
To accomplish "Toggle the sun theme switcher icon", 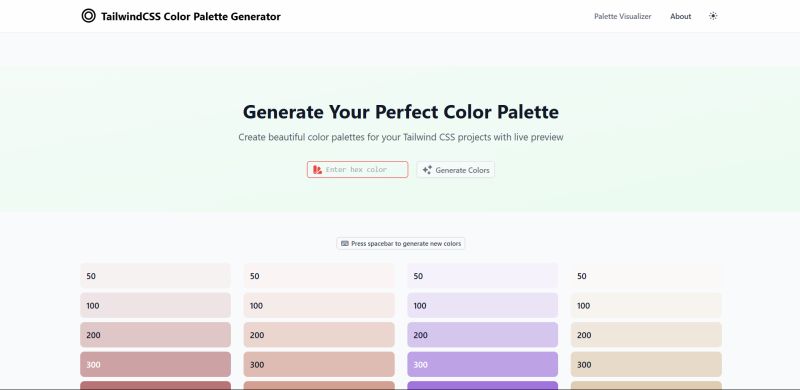I will point(713,16).
